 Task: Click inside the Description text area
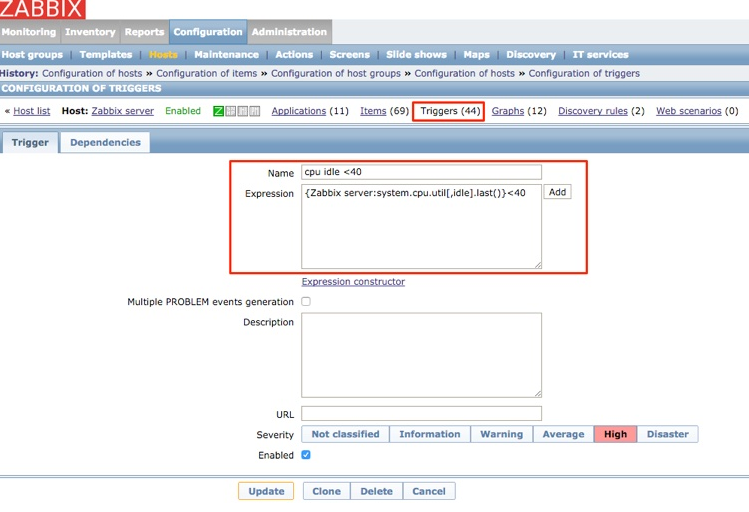(x=421, y=355)
